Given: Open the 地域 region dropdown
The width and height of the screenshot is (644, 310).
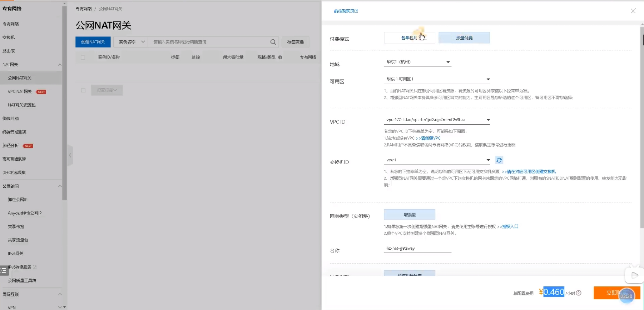Looking at the screenshot, I should [x=417, y=62].
